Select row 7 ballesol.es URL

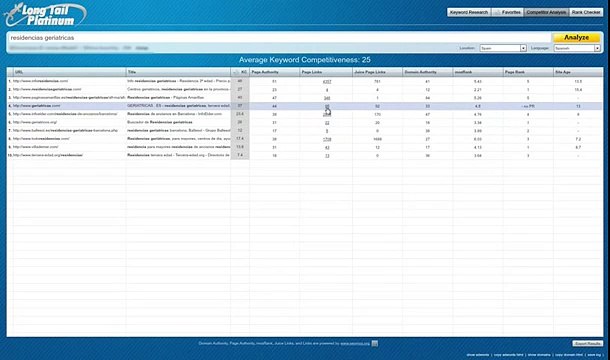point(65,130)
